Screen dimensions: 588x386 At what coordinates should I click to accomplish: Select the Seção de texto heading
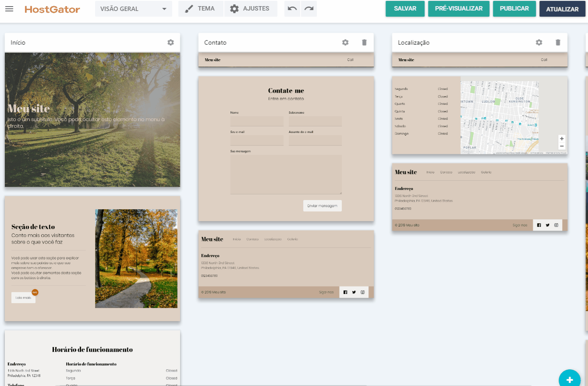(33, 227)
